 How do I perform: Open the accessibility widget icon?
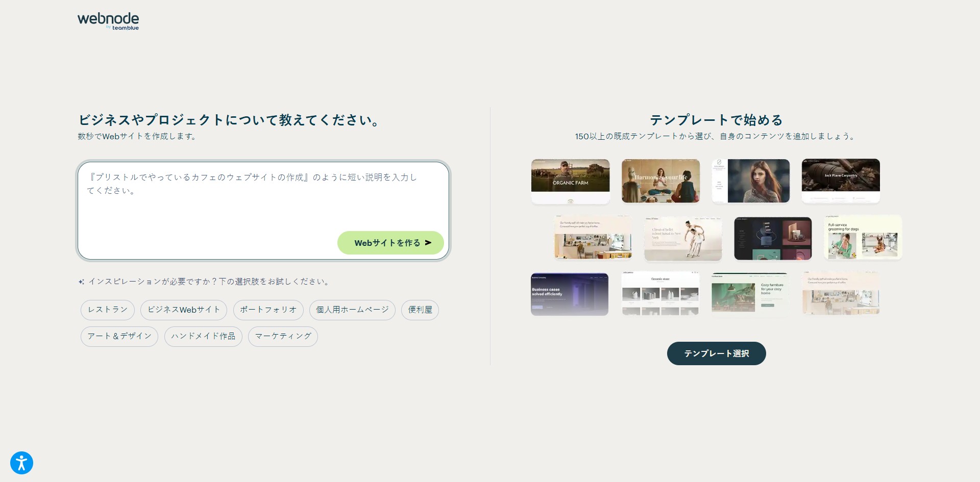click(x=21, y=463)
